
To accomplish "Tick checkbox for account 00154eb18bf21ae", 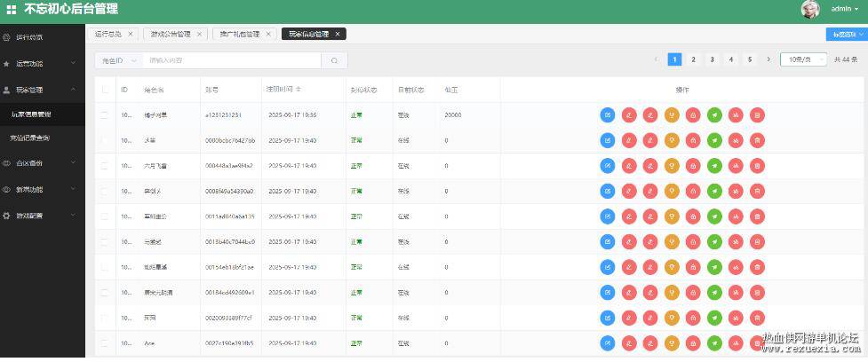I will (x=105, y=267).
